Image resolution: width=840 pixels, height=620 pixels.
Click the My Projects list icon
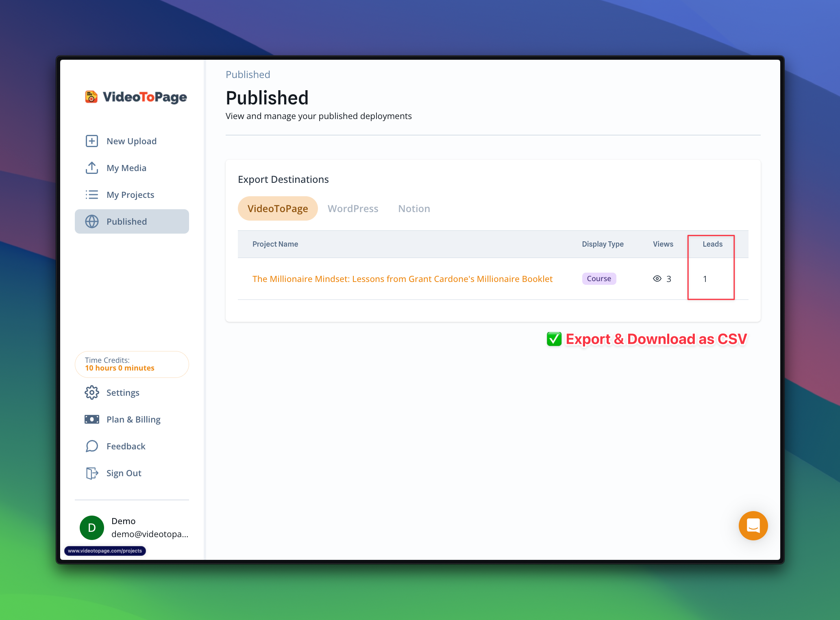92,195
